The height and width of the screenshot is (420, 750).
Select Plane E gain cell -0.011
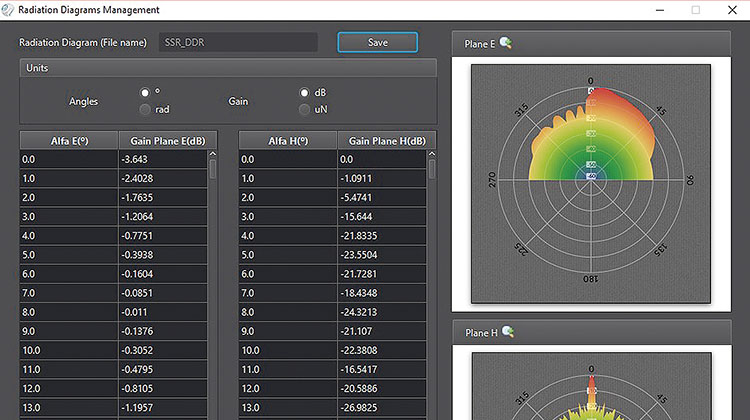click(163, 312)
